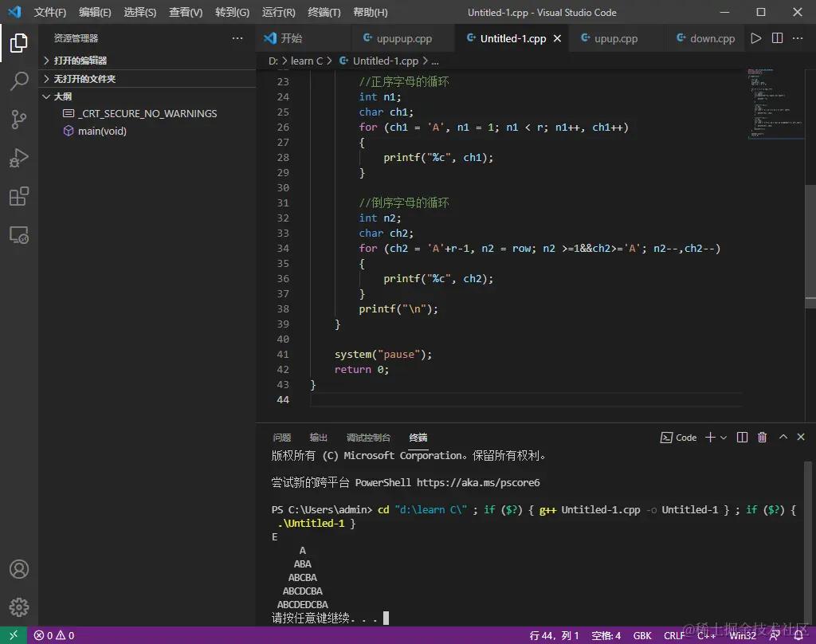Kill the terminal with the trash icon
This screenshot has width=816, height=644.
coord(762,438)
